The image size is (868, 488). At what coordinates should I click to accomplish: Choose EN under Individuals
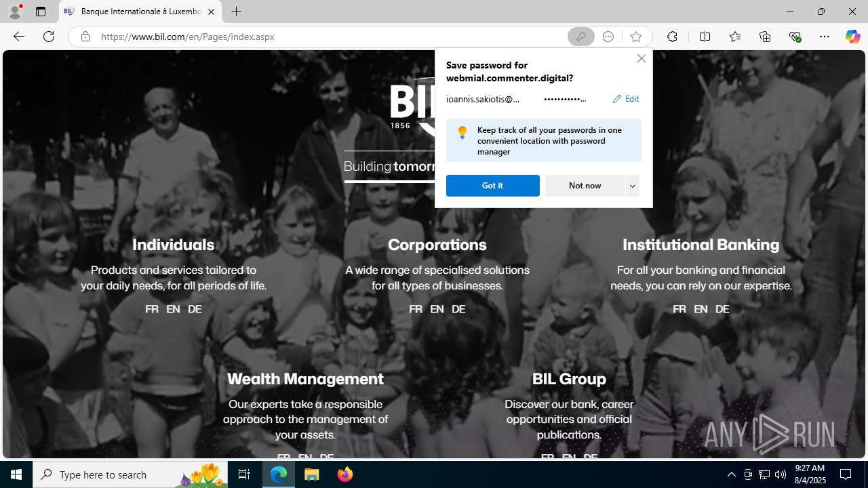click(x=173, y=309)
